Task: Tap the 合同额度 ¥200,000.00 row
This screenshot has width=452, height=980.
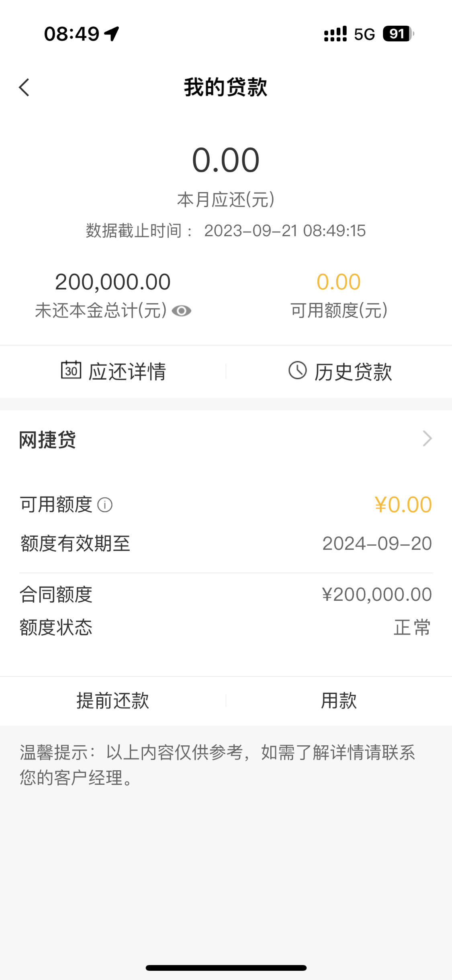Action: point(226,594)
